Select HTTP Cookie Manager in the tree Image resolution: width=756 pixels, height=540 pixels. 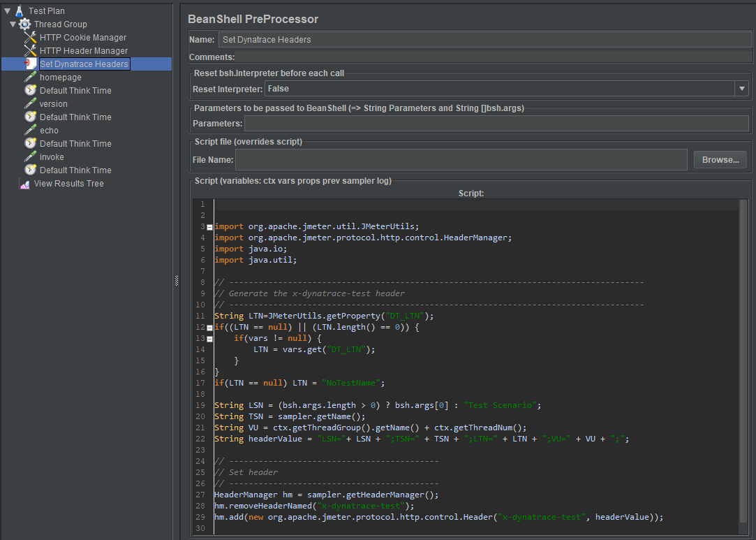point(83,37)
